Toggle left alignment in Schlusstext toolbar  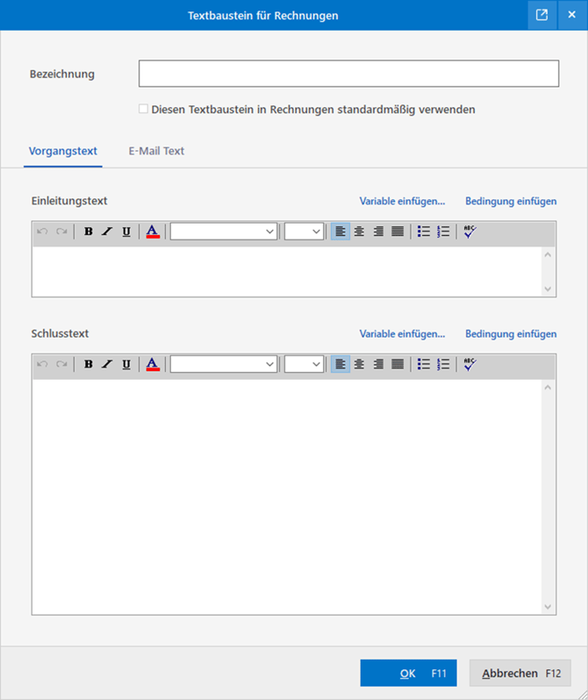coord(340,364)
